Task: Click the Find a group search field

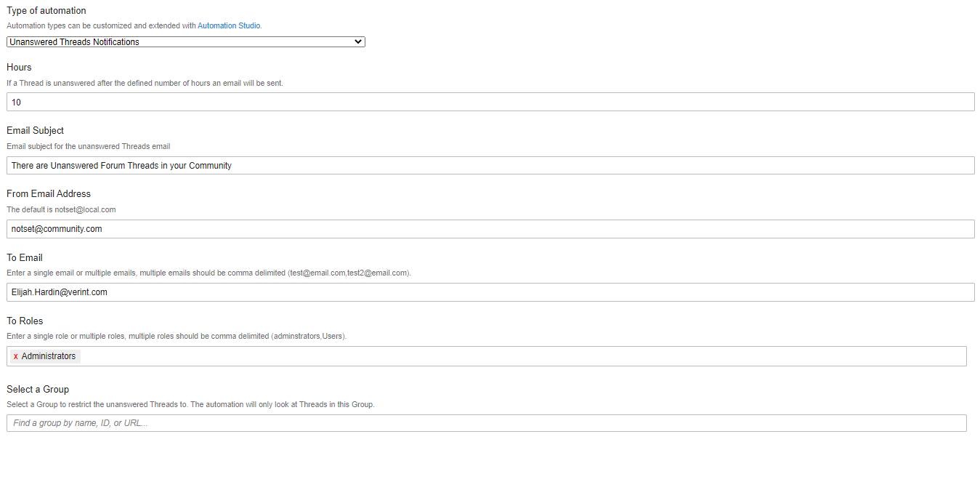Action: pos(487,423)
